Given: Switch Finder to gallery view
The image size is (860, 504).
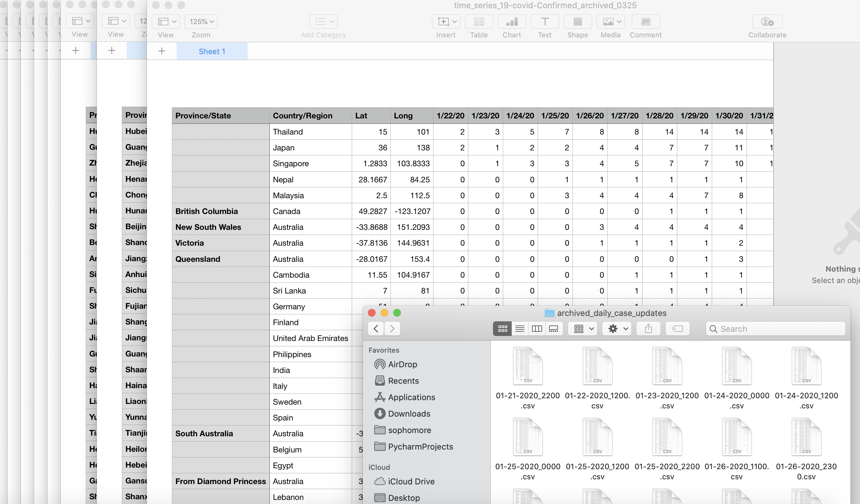Looking at the screenshot, I should coord(553,329).
